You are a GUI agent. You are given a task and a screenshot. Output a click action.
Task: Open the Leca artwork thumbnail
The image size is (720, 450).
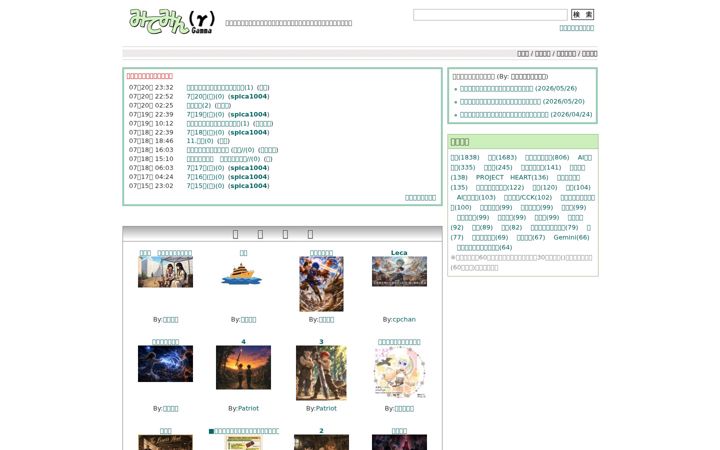tap(399, 271)
